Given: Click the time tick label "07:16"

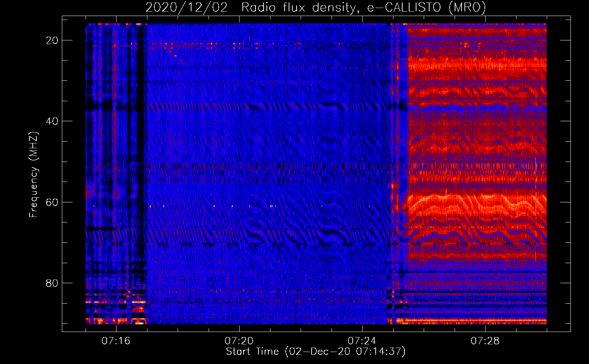Looking at the screenshot, I should click(x=116, y=341).
